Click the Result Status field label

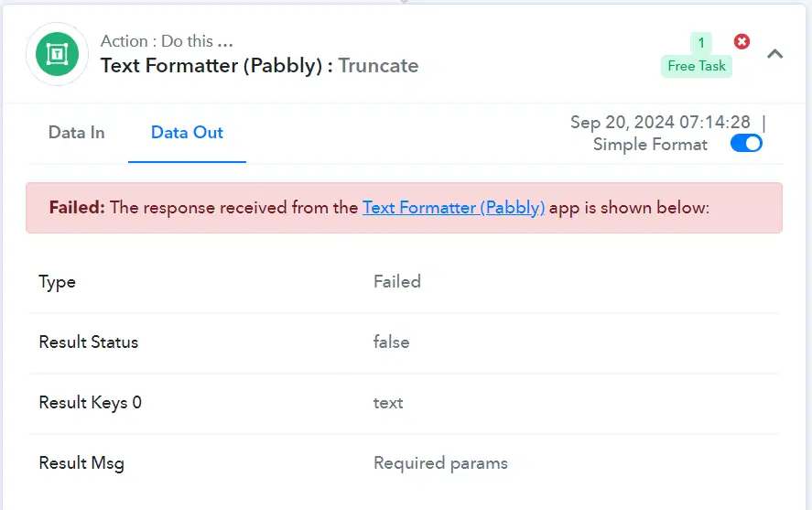click(89, 342)
